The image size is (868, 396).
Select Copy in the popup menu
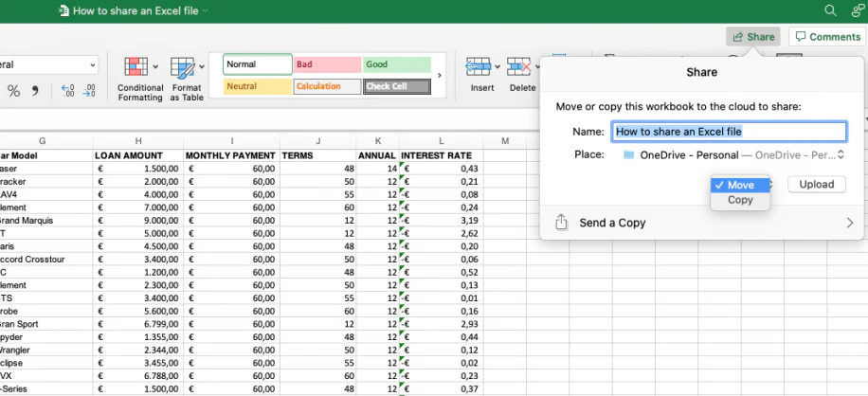click(x=740, y=200)
